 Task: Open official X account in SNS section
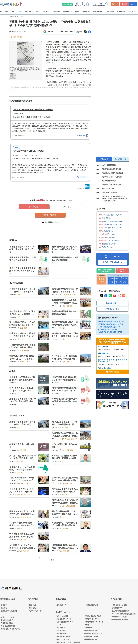pos(101,295)
